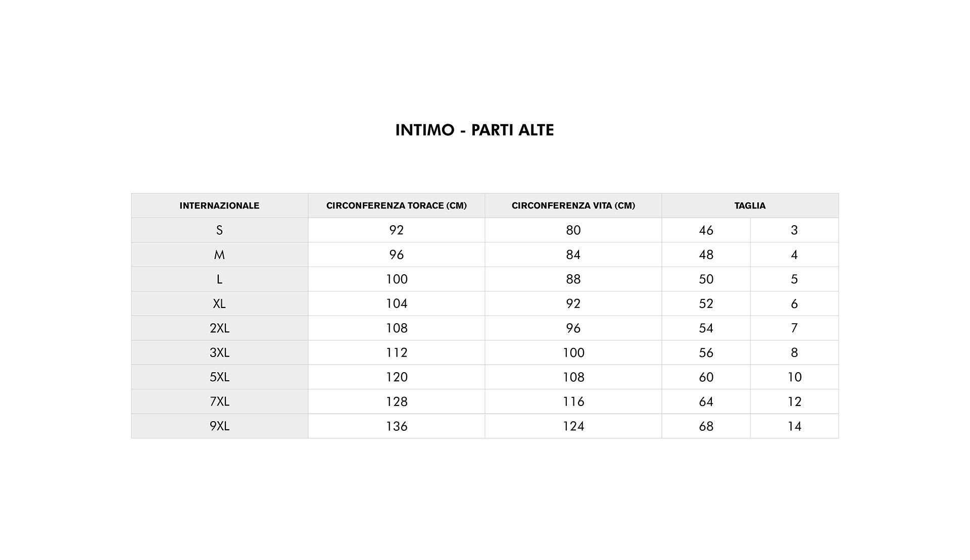Select the XL size row label

click(x=219, y=303)
